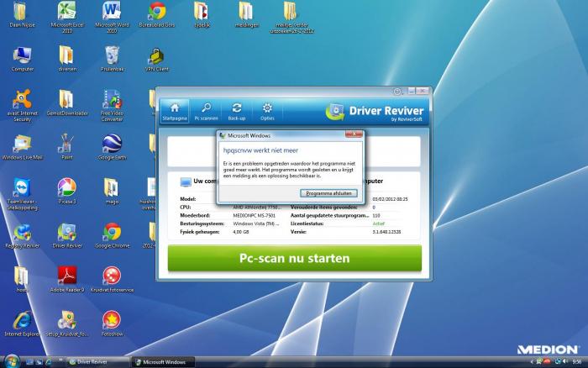Viewport: 588px width, 368px height.
Task: Open the GemistDownloader folder
Action: click(x=67, y=103)
